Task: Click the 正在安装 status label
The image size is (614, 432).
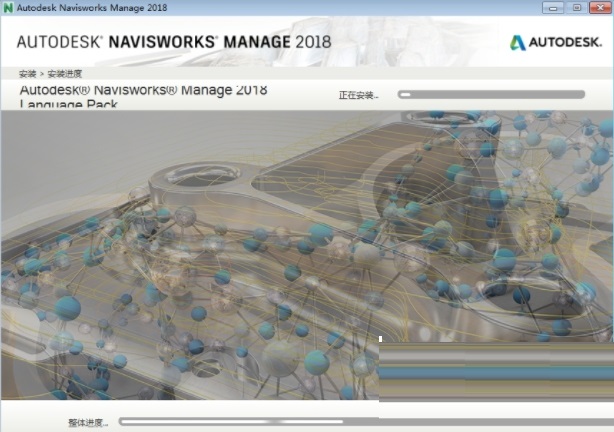Action: pyautogui.click(x=358, y=95)
